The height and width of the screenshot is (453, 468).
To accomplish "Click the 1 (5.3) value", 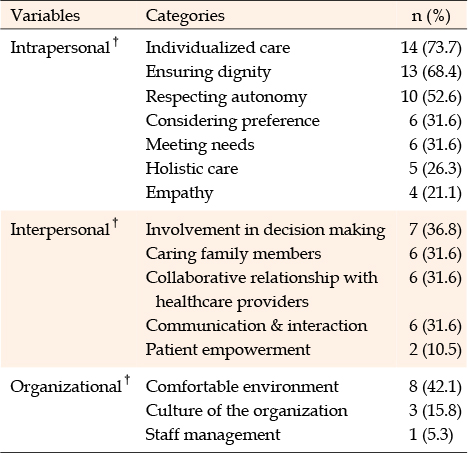I will pyautogui.click(x=431, y=435).
